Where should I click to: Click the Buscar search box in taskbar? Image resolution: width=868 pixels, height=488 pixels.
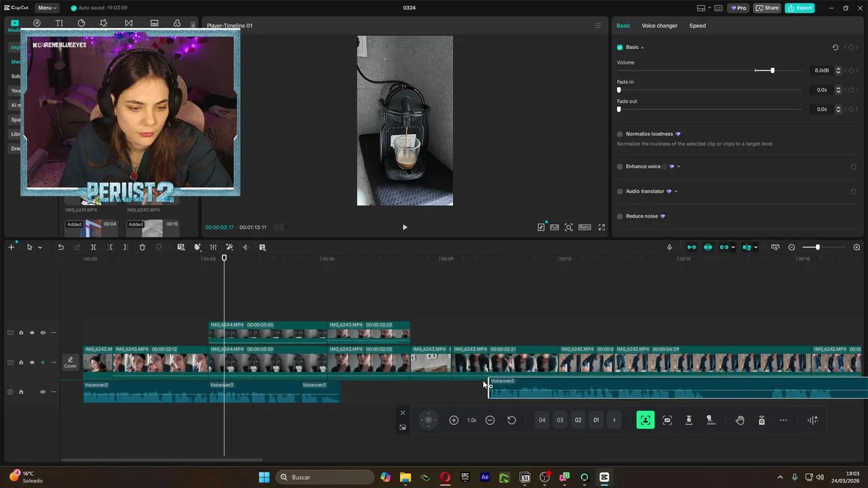pyautogui.click(x=325, y=477)
